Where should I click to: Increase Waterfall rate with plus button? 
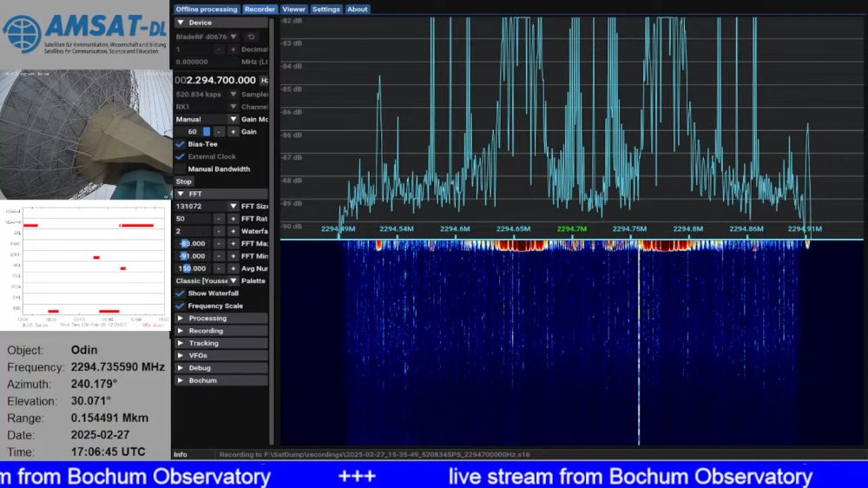coord(233,231)
